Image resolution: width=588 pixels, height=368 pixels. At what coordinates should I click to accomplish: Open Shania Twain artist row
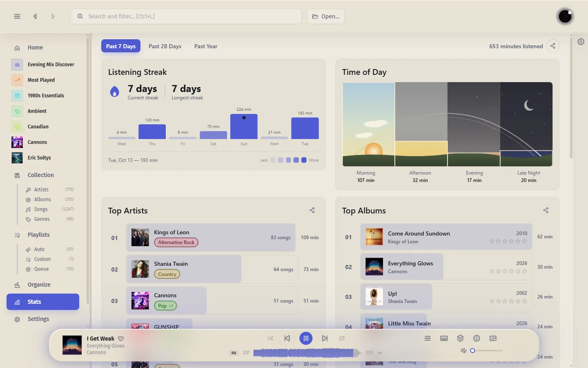coord(212,269)
